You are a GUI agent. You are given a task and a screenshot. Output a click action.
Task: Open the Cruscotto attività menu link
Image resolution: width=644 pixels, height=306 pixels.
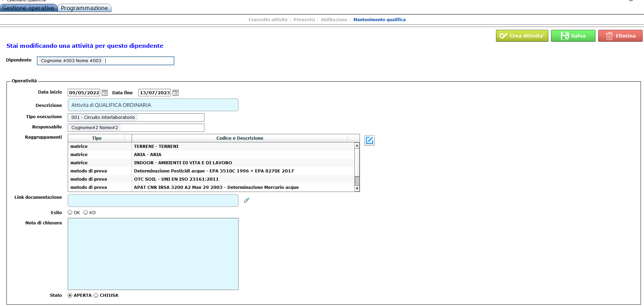268,20
